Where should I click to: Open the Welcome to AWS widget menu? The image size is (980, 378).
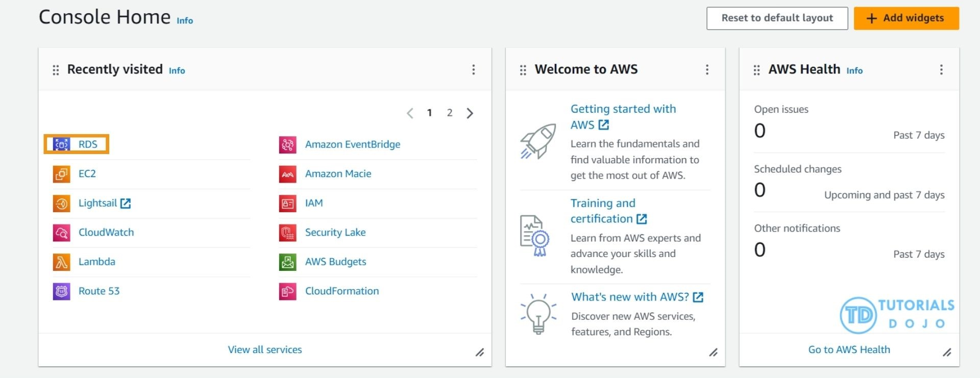707,70
